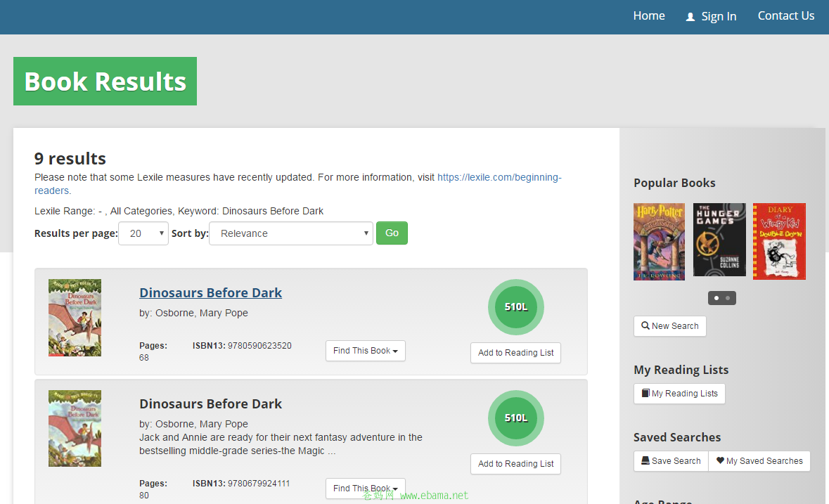829x504 pixels.
Task: Click the Save Search button
Action: (x=671, y=460)
